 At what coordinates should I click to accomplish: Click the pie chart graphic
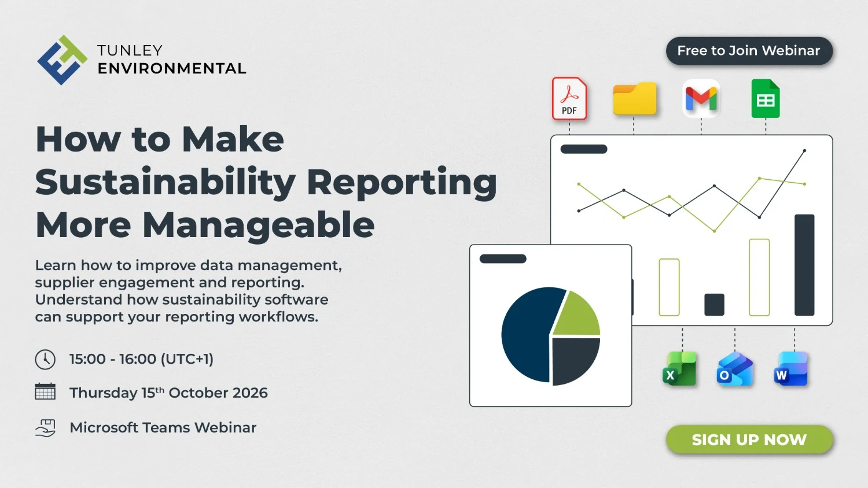[x=550, y=336]
